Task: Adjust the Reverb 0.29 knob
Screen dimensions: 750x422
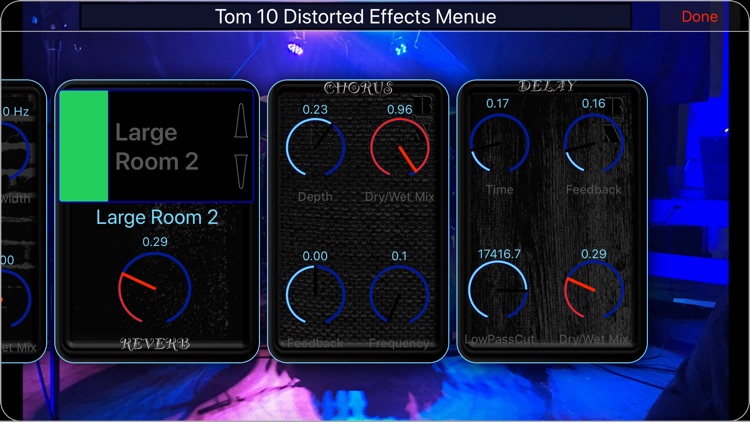Action: click(x=154, y=288)
